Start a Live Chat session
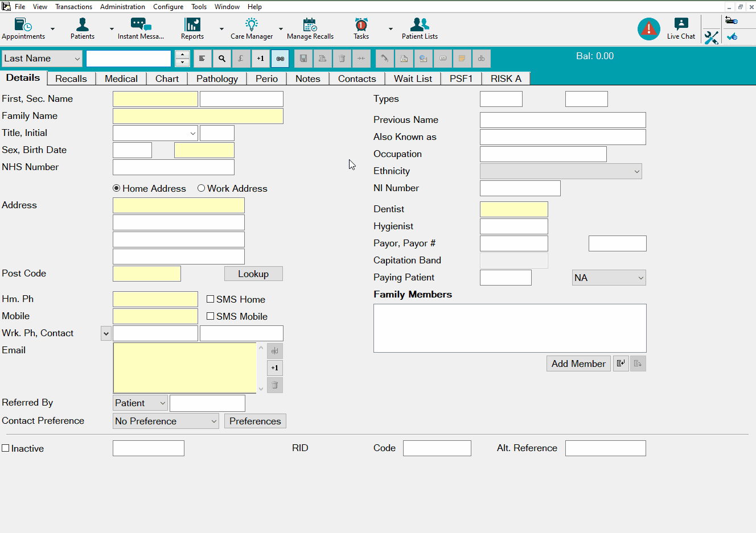The width and height of the screenshot is (756, 533). click(x=681, y=28)
